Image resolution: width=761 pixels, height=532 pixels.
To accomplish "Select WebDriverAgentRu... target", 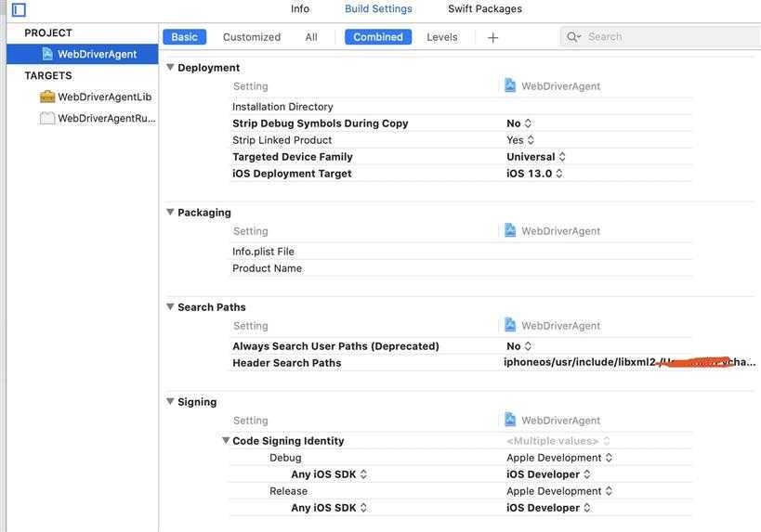I will click(x=107, y=118).
